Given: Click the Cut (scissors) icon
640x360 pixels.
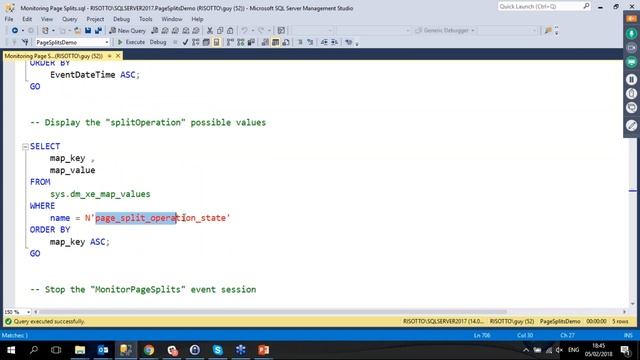Looking at the screenshot, I should click(x=210, y=31).
